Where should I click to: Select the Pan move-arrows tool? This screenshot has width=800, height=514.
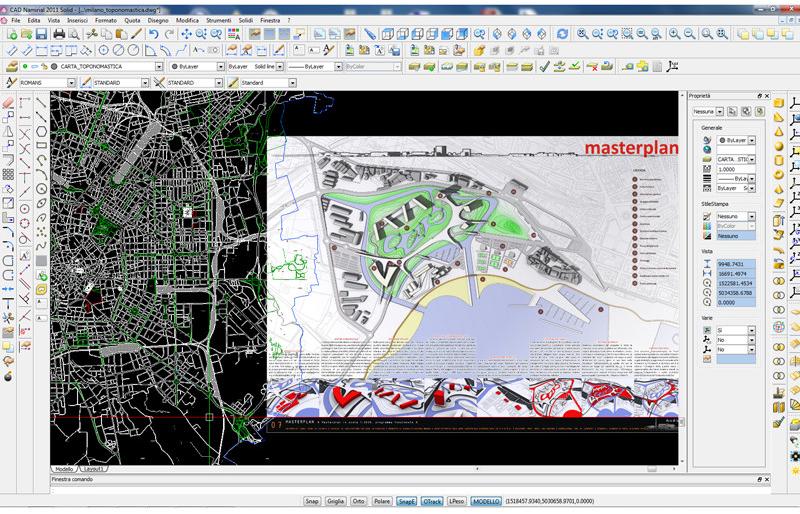pos(185,34)
